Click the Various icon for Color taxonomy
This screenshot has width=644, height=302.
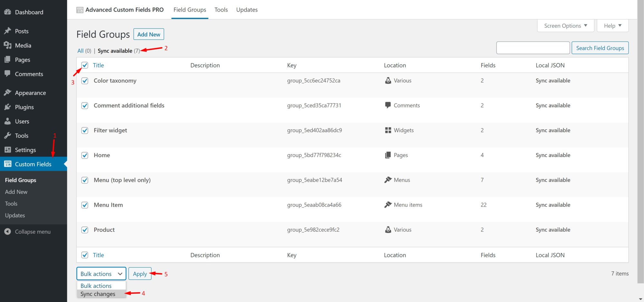(x=388, y=80)
